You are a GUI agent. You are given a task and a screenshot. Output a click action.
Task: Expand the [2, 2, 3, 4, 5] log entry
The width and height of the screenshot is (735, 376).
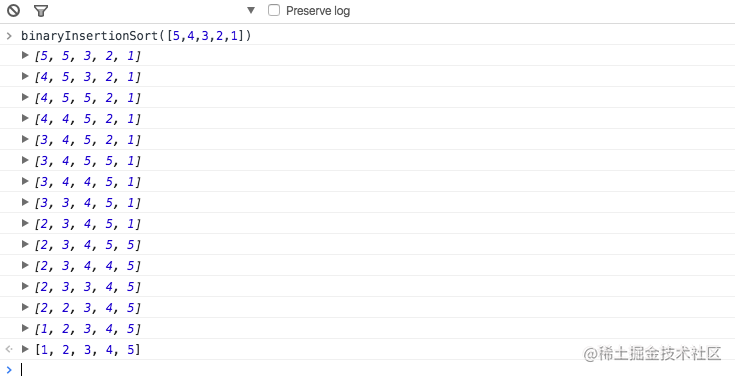[x=25, y=307]
